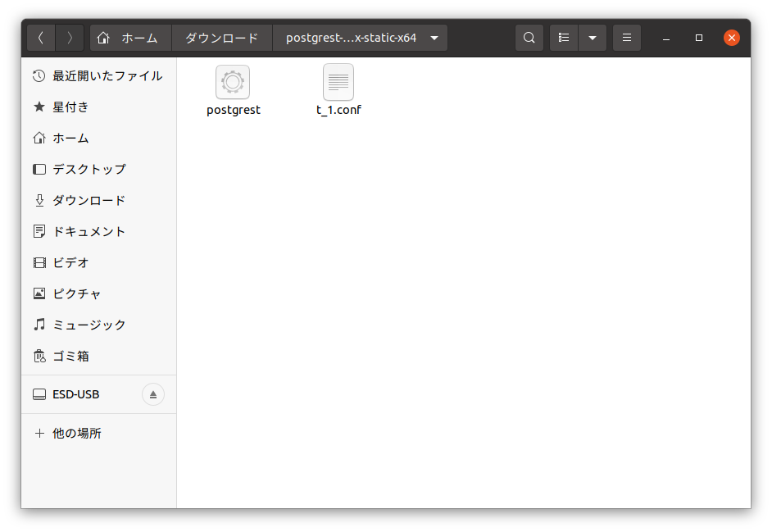Click the home icon in the path bar

(x=103, y=38)
